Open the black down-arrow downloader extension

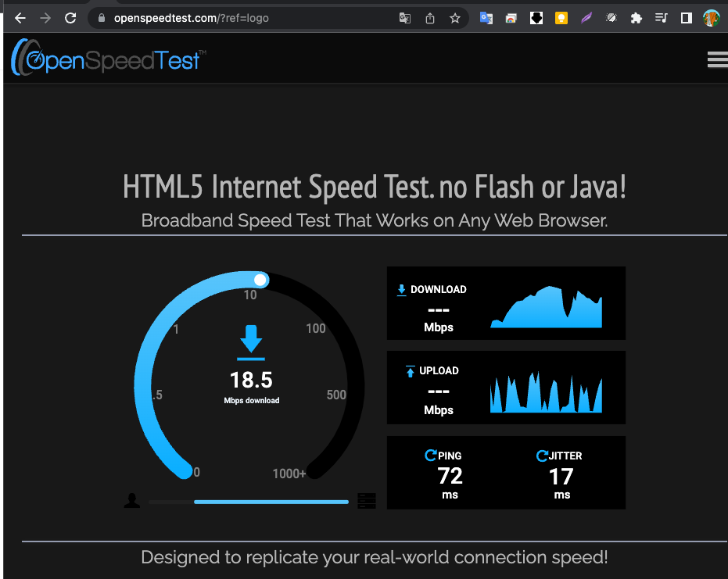tap(536, 18)
